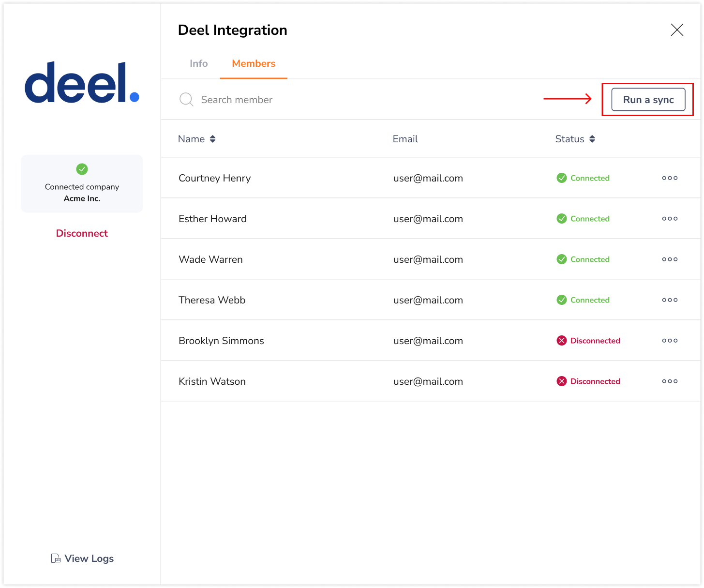
Task: Click Wade Warren's email user@mail.com
Action: 428,259
